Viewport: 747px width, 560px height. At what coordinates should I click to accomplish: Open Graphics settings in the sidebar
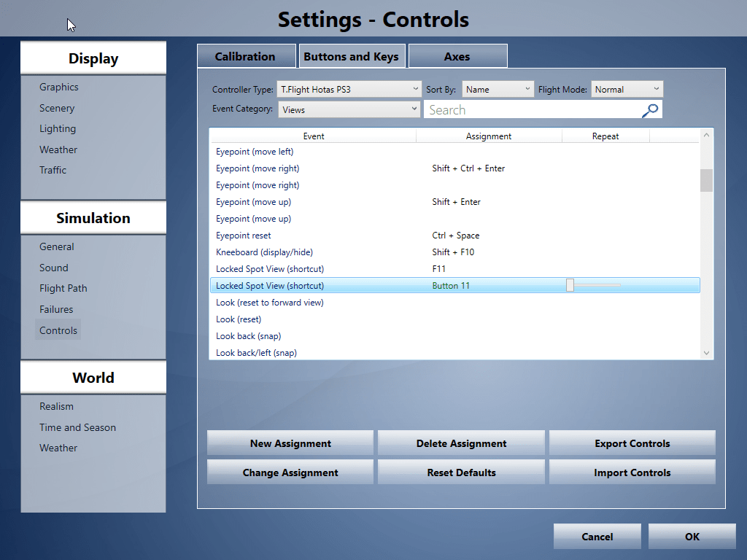59,87
